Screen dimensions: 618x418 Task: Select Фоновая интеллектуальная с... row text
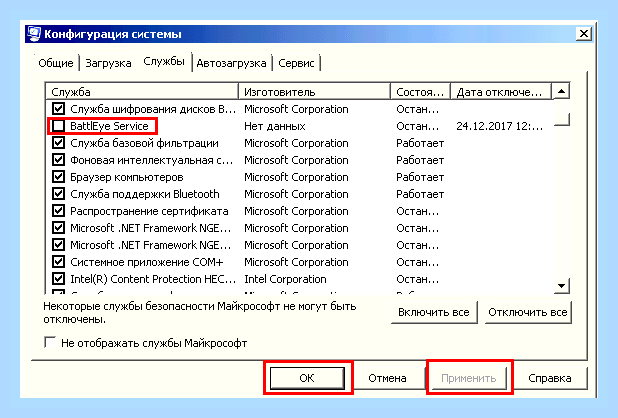[152, 160]
